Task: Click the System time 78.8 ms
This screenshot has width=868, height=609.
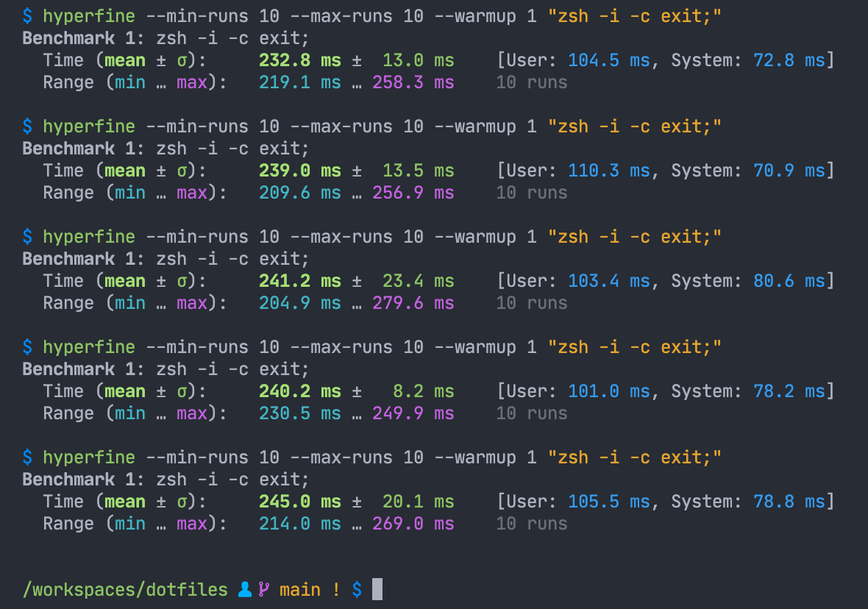Action: (789, 501)
